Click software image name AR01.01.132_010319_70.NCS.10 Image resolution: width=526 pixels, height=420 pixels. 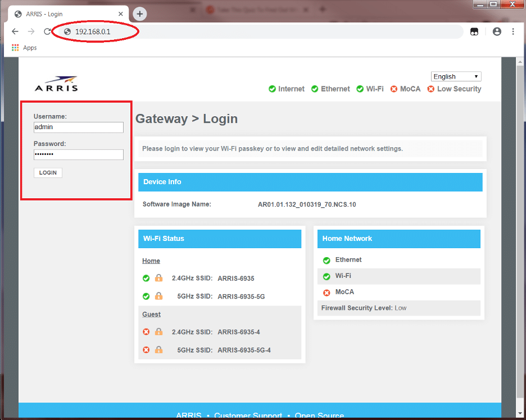tap(307, 204)
